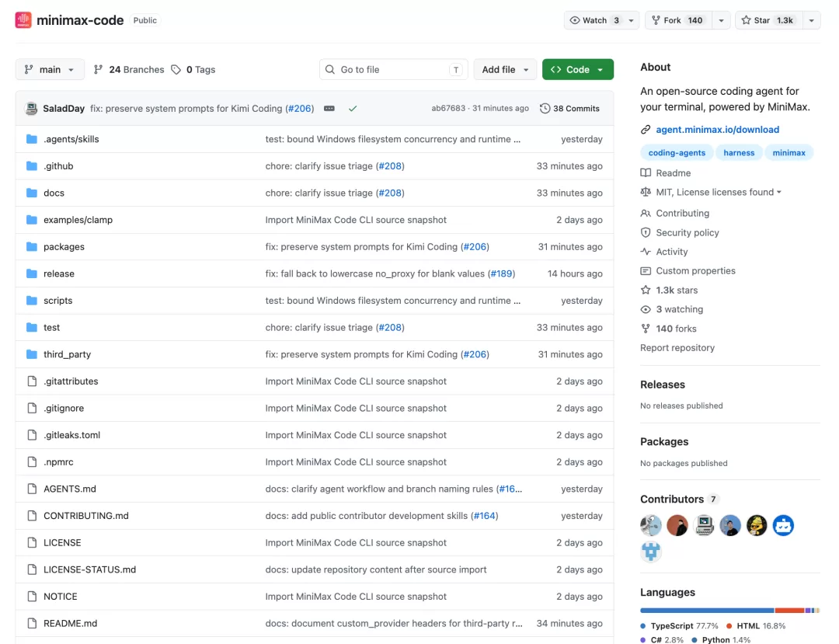Focus the Go to file search field
The image size is (839, 644).
point(393,70)
